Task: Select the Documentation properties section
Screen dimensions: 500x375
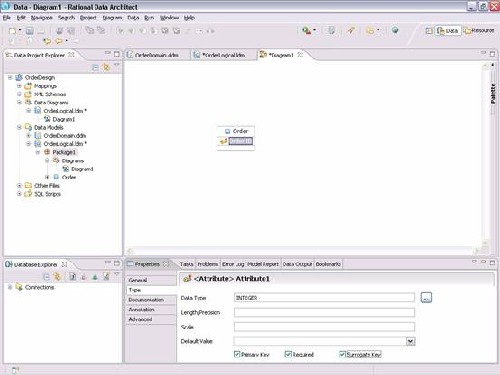Action: (x=151, y=300)
